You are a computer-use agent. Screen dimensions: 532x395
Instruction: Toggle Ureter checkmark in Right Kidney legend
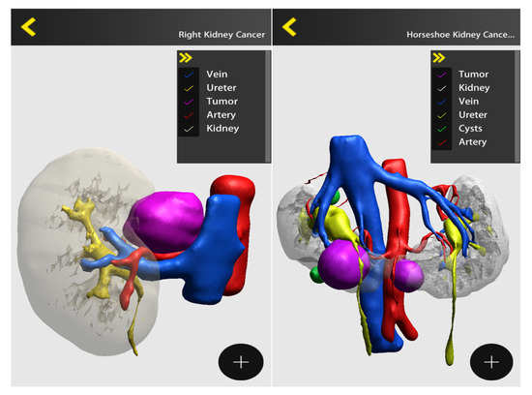coord(189,88)
